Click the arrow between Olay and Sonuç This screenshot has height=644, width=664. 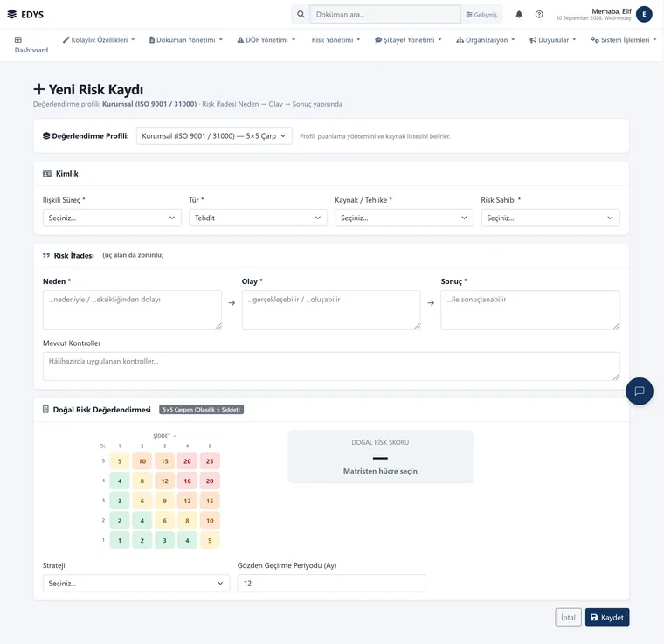(431, 302)
